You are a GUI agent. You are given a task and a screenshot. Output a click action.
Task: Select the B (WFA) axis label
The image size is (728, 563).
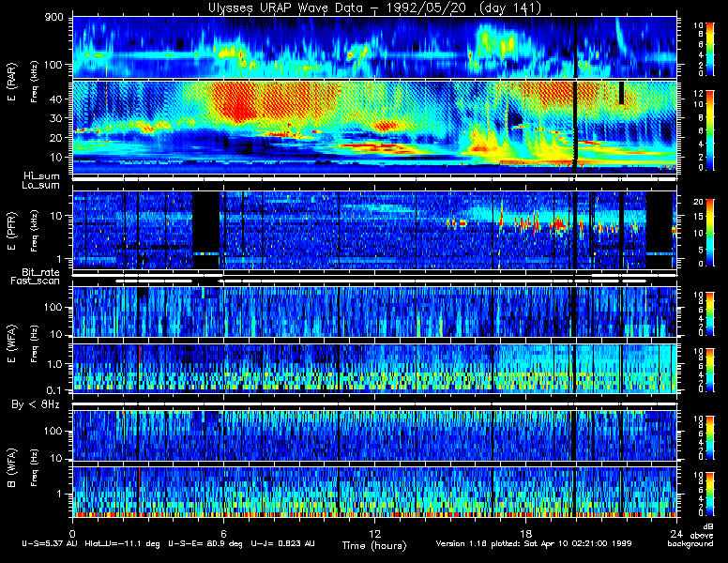(11, 468)
